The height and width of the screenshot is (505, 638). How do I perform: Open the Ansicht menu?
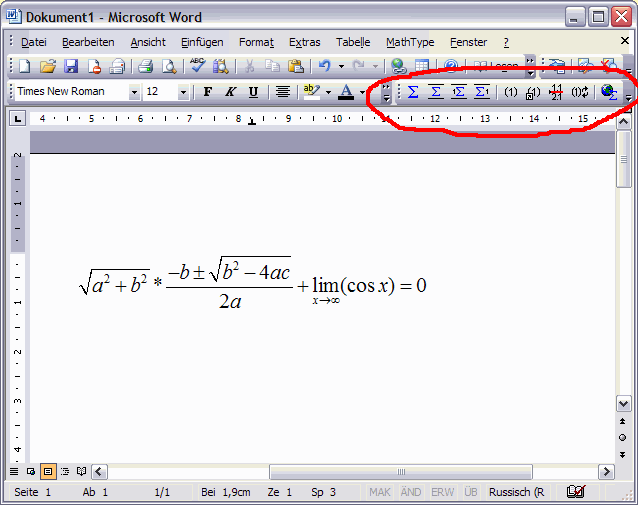148,42
